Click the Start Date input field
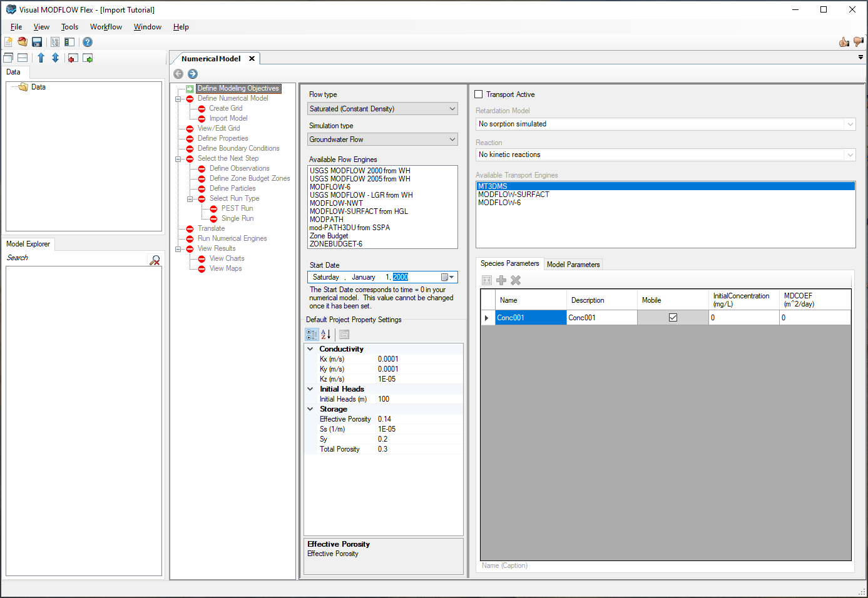The height and width of the screenshot is (598, 868). [x=363, y=276]
